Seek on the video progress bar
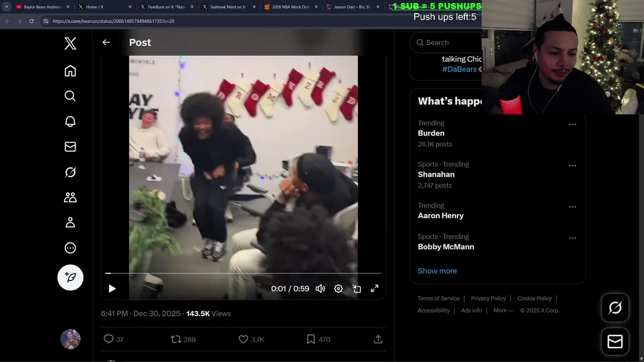The width and height of the screenshot is (644, 362). pos(244,274)
